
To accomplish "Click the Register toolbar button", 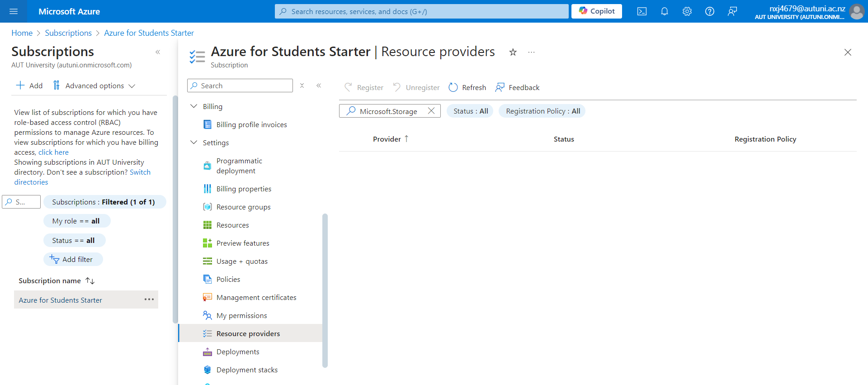I will click(x=363, y=87).
